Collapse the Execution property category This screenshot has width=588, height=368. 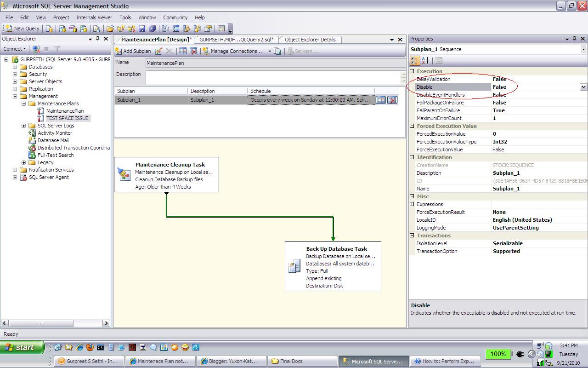pyautogui.click(x=412, y=71)
